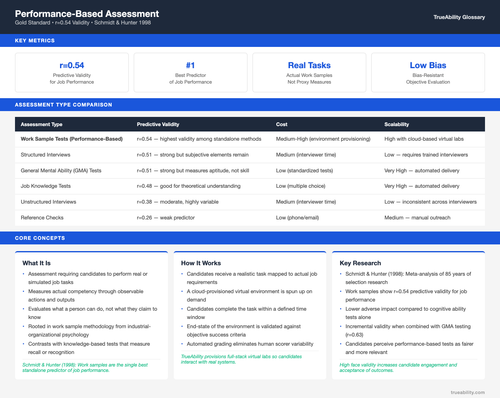Click the Unstructured Interviews row label

click(x=48, y=202)
